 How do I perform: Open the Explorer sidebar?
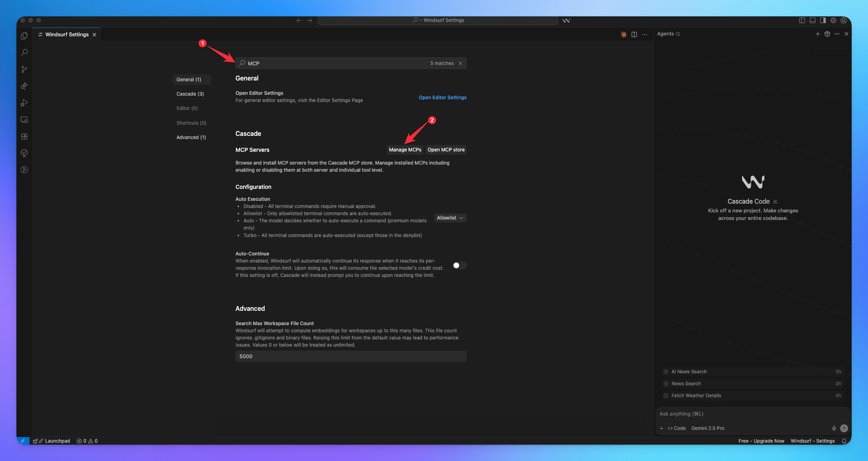pyautogui.click(x=24, y=35)
